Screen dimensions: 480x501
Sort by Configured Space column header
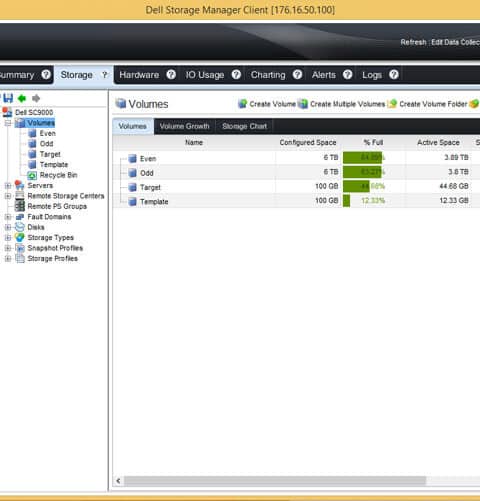(308, 142)
